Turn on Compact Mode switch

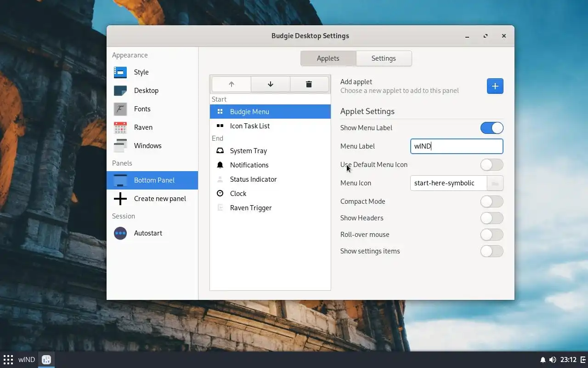(492, 201)
